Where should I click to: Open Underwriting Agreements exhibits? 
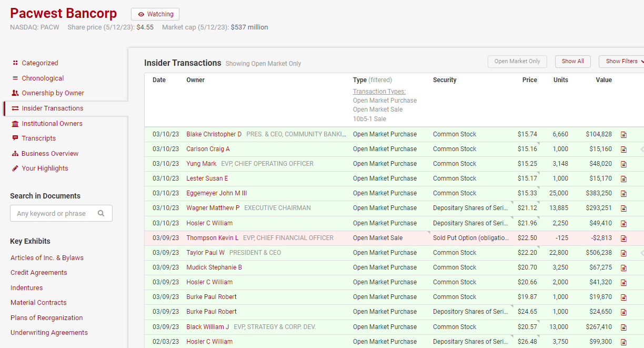click(x=49, y=332)
